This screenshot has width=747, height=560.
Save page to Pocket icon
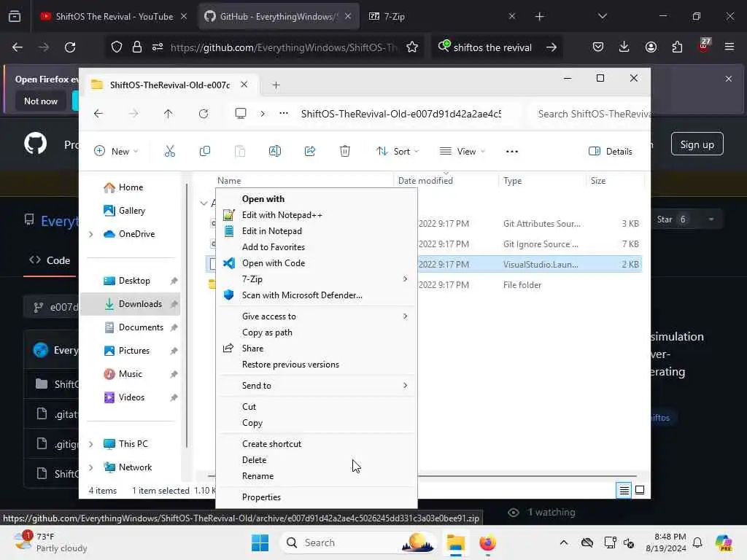pyautogui.click(x=598, y=47)
